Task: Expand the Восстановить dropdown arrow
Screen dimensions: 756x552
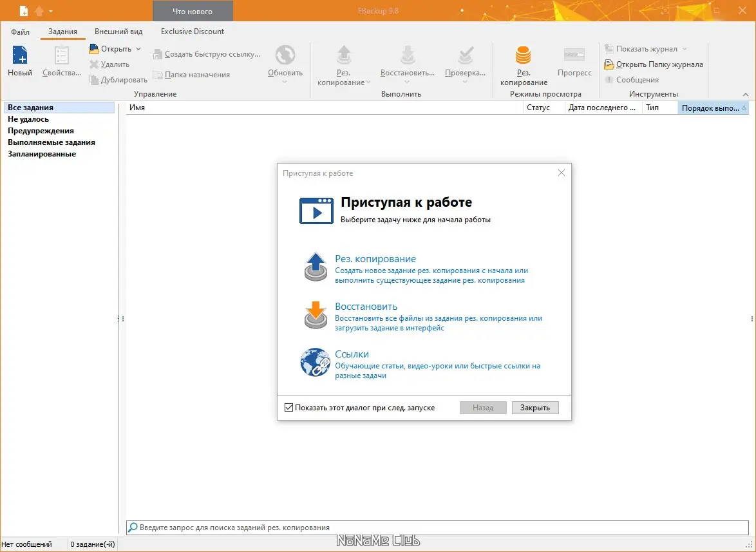Action: (407, 82)
